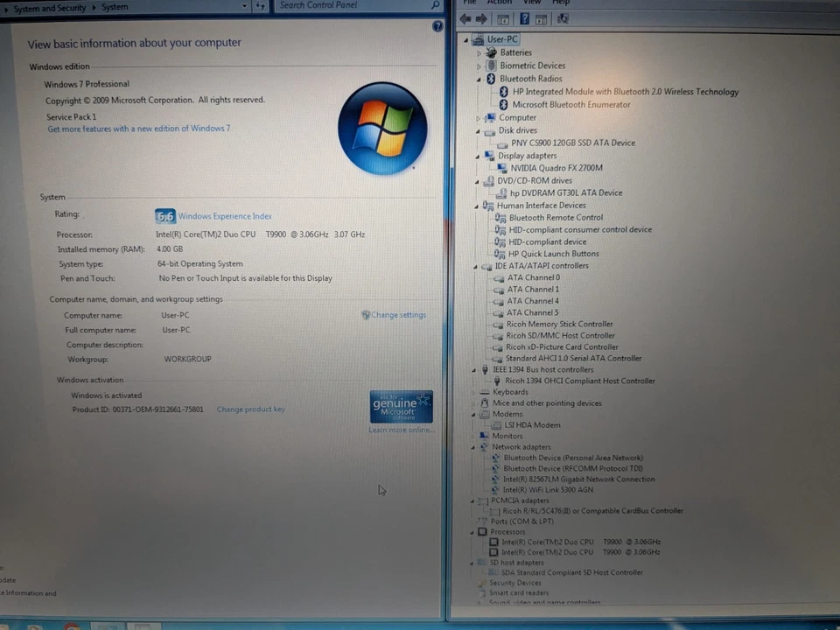Select Security Devices category
840x630 pixels.
[x=514, y=583]
